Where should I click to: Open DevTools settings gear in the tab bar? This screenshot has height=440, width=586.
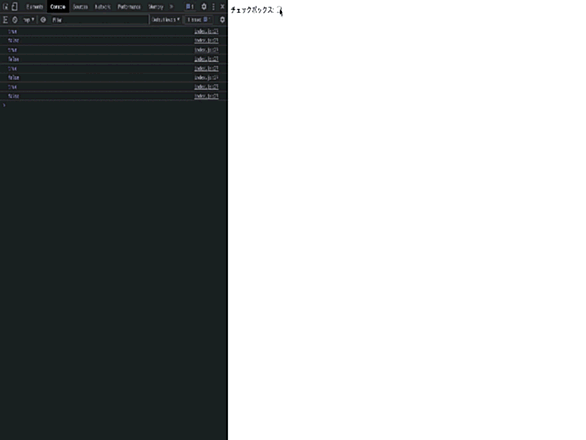click(x=204, y=7)
